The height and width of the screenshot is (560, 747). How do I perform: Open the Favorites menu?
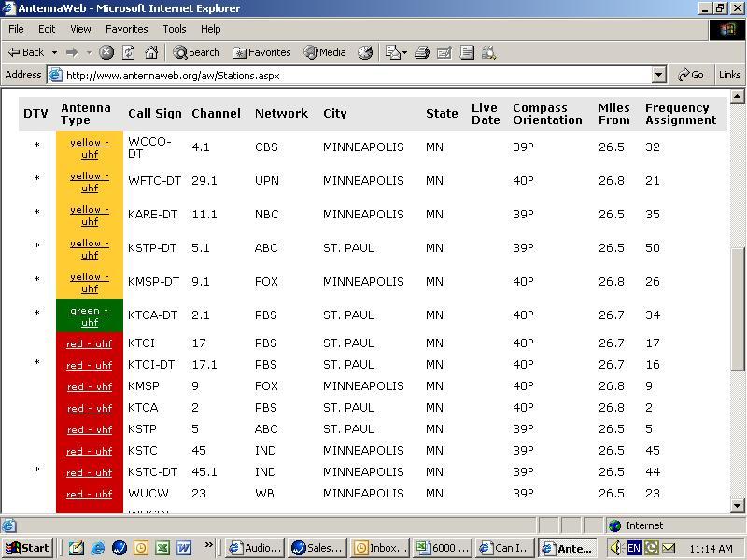click(x=127, y=29)
